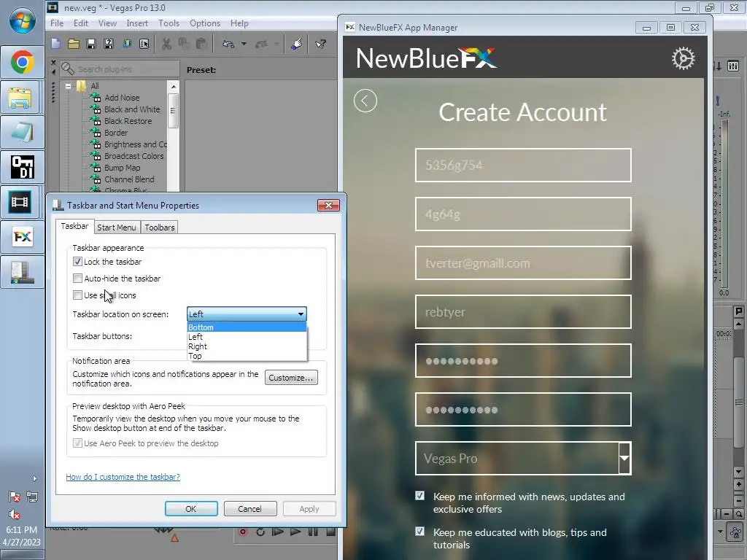The width and height of the screenshot is (747, 560).
Task: Open the Edit menu in Vegas Pro
Action: pyautogui.click(x=80, y=23)
